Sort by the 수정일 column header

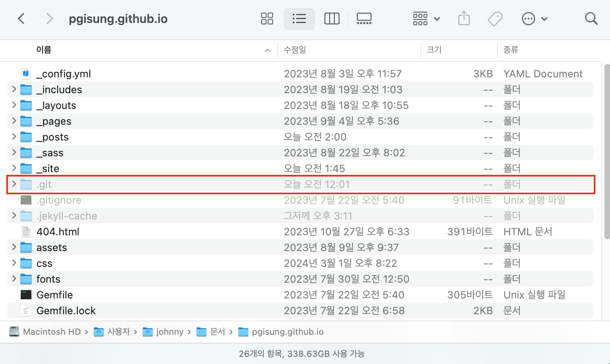[295, 50]
